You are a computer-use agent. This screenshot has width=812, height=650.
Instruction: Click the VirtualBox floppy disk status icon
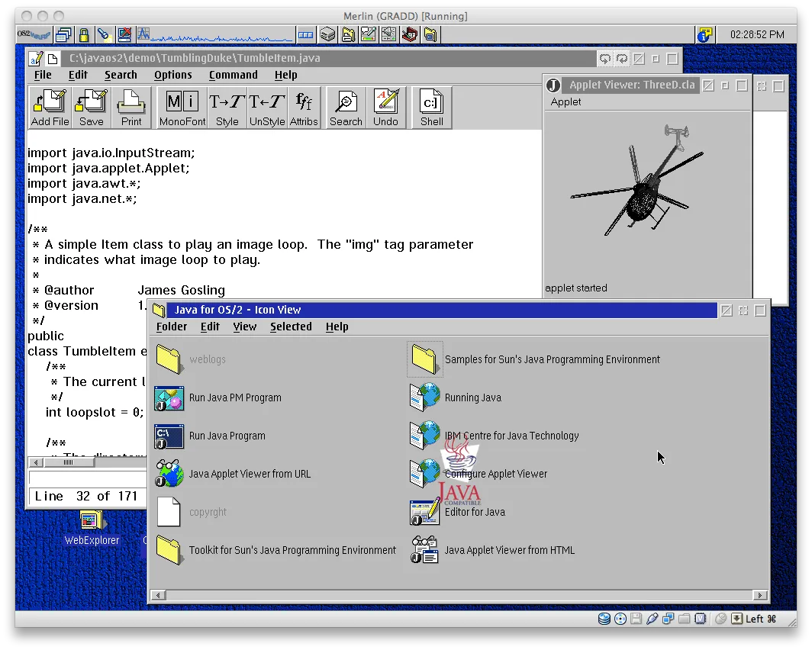[x=636, y=619]
